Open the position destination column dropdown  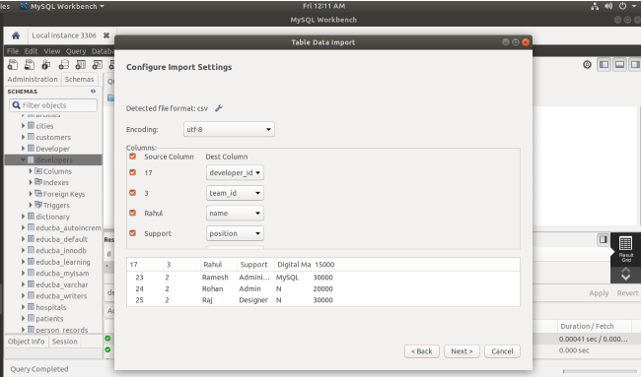pos(235,233)
